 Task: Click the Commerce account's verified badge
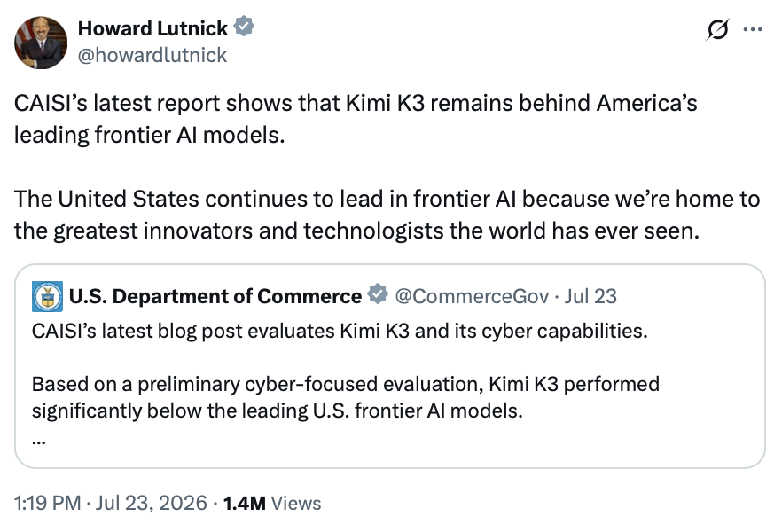[x=378, y=294]
